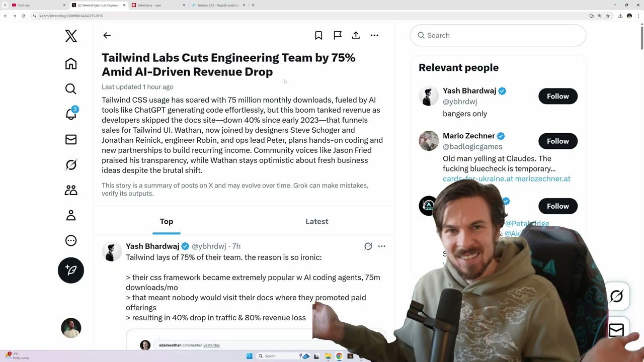This screenshot has width=644, height=362.
Task: Open account avatar at sidebar bottom
Action: click(x=71, y=328)
